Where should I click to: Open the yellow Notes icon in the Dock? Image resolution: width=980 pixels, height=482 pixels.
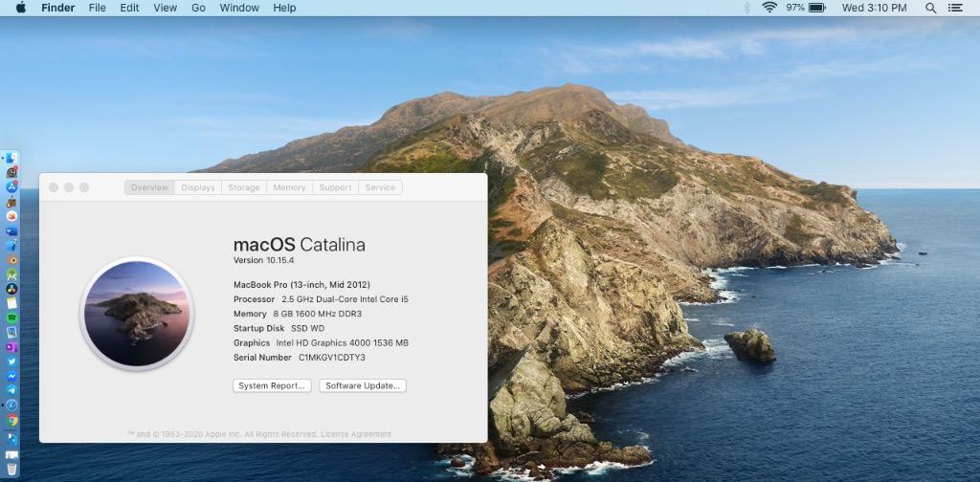(x=11, y=303)
